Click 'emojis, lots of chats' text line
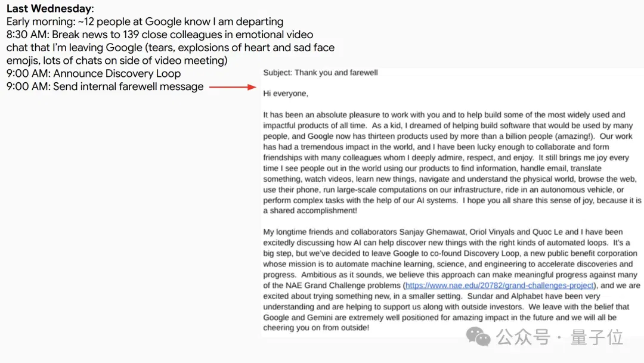Screen dimensions: 644x363 click(x=117, y=60)
